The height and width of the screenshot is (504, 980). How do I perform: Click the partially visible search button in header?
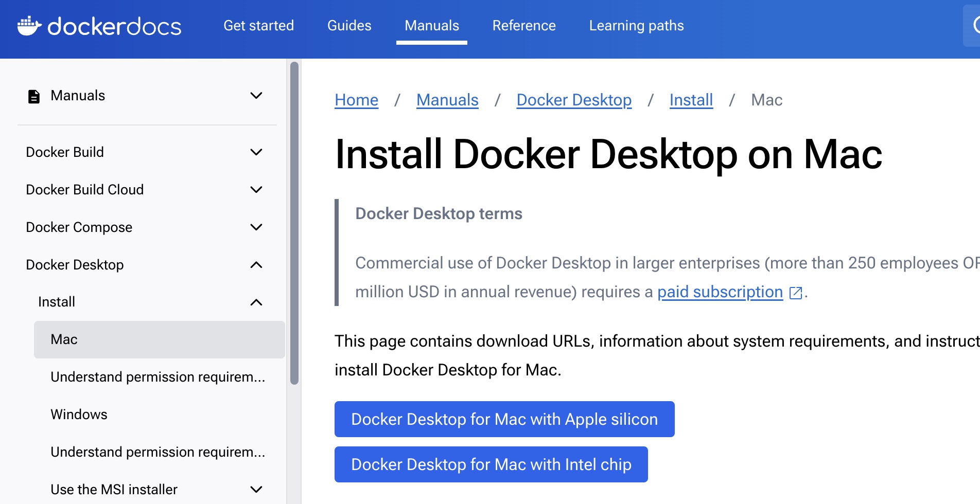pos(973,25)
